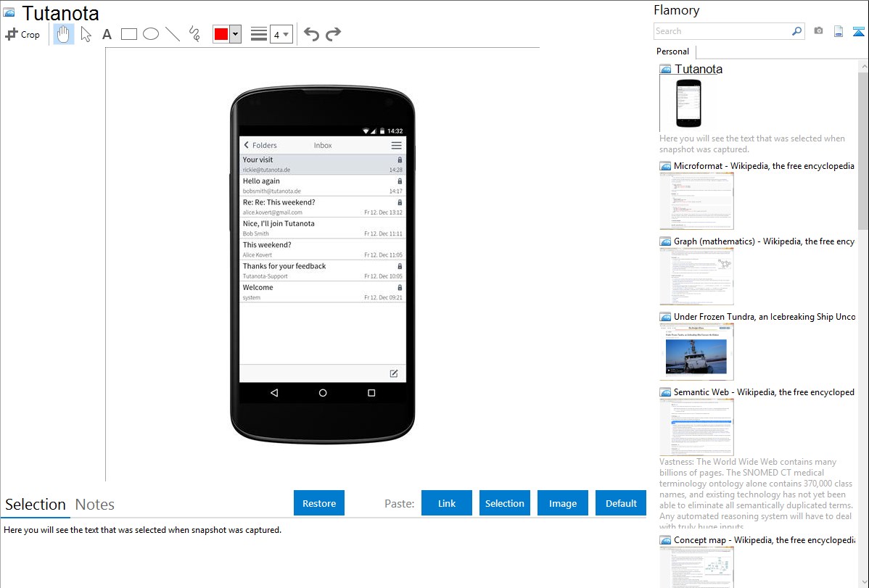Click the Graph (mathematics) - Wikipedia title
This screenshot has width=869, height=588.
click(764, 241)
